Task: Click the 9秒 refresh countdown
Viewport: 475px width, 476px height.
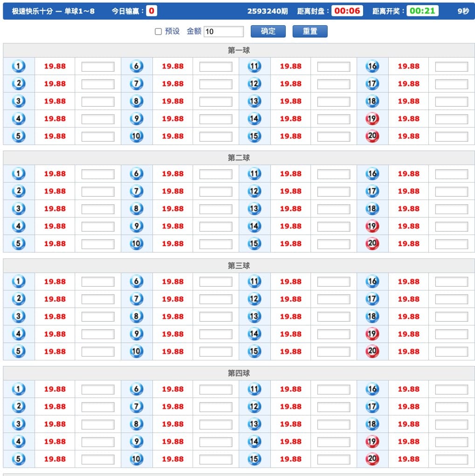Action: coord(463,11)
